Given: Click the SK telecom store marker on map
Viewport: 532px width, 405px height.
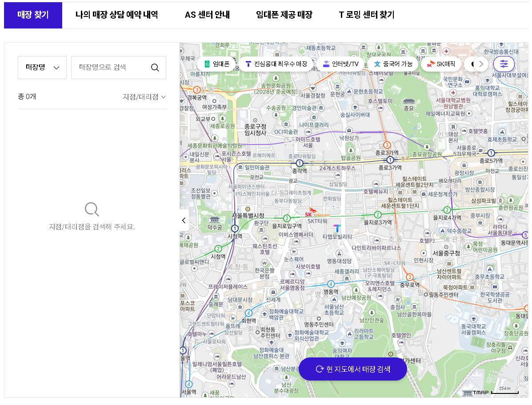Looking at the screenshot, I should (317, 213).
